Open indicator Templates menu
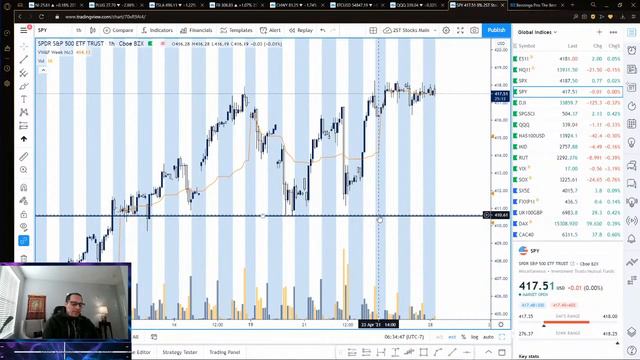The height and width of the screenshot is (360, 640). pos(237,30)
